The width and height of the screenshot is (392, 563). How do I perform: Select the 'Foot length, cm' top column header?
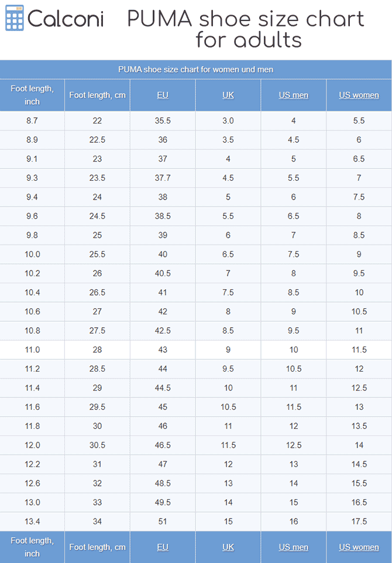tap(97, 95)
